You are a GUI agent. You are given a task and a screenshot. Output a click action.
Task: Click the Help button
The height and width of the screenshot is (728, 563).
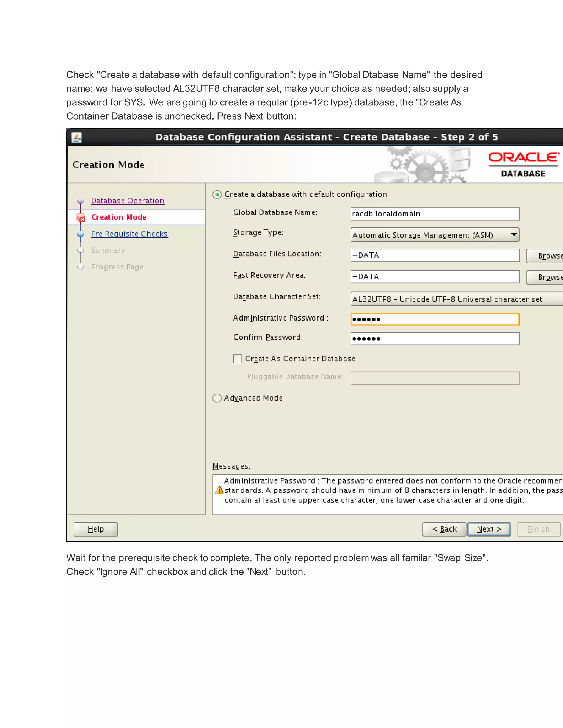point(96,529)
